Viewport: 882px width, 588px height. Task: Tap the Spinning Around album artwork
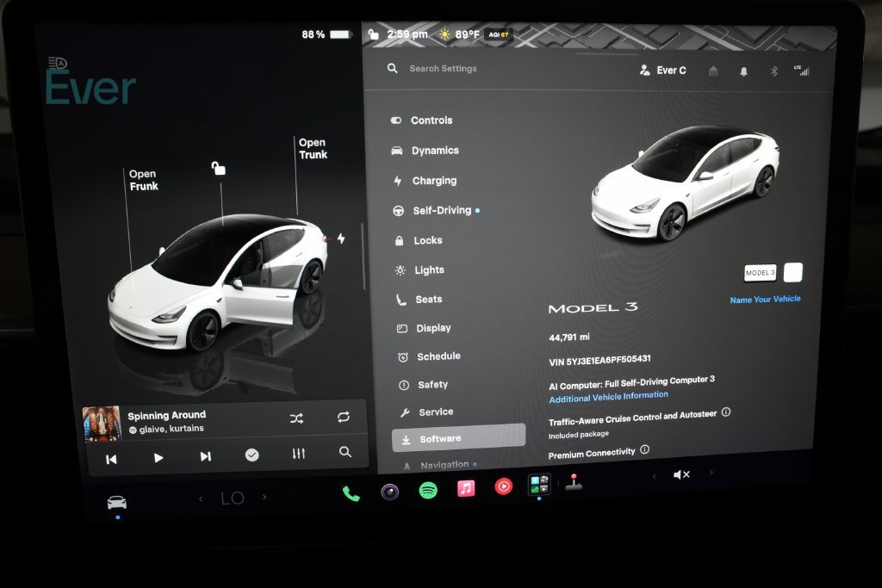[102, 424]
